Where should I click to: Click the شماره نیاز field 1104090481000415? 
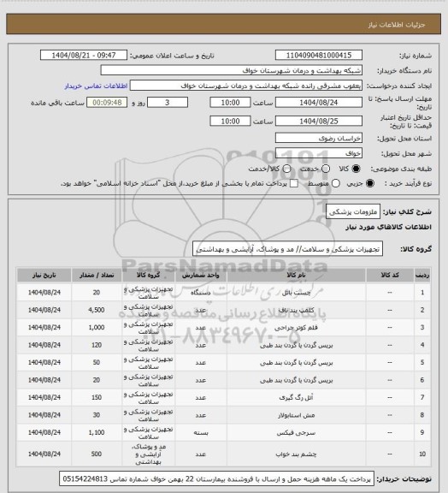point(319,55)
